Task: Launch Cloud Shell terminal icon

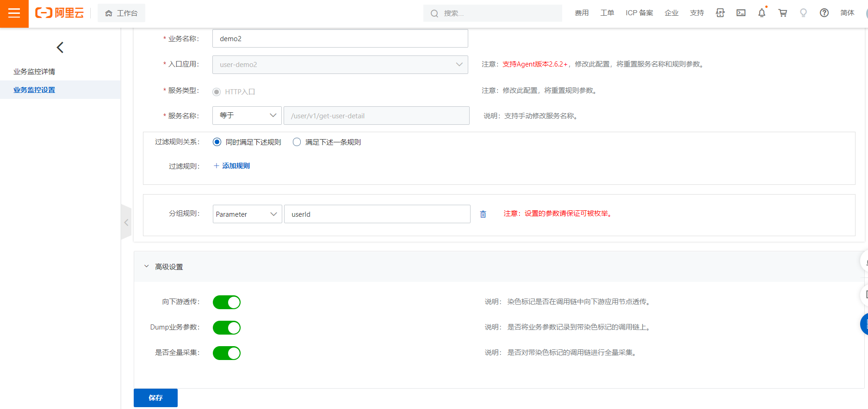Action: point(741,13)
